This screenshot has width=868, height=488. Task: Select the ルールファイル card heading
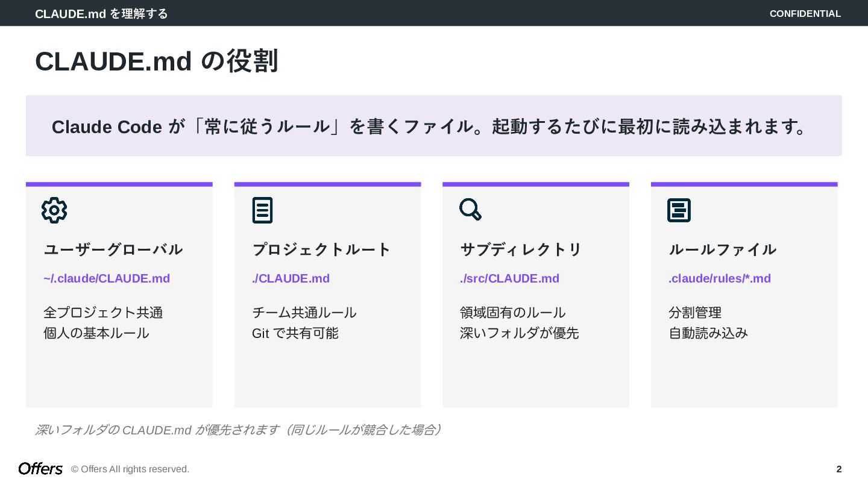click(x=722, y=249)
